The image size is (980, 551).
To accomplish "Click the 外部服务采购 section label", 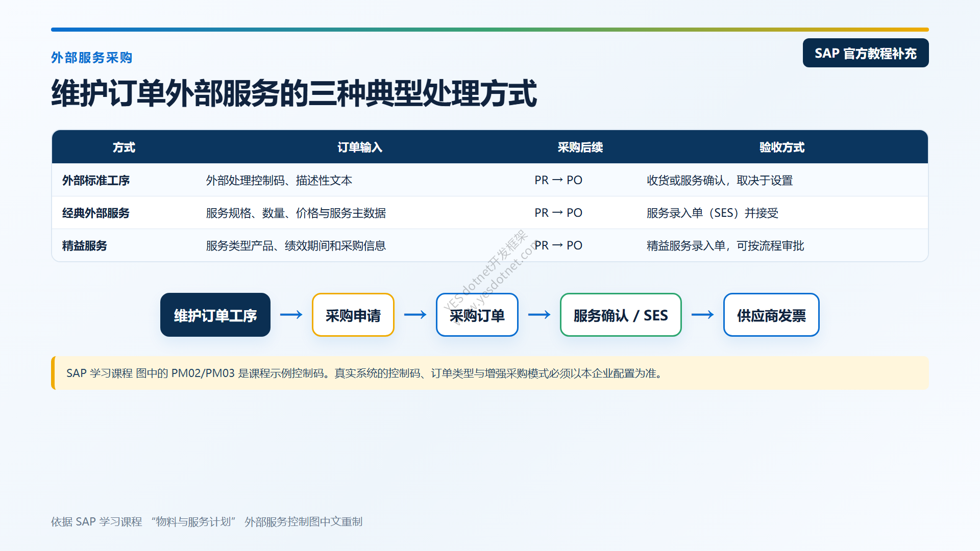I will tap(92, 58).
